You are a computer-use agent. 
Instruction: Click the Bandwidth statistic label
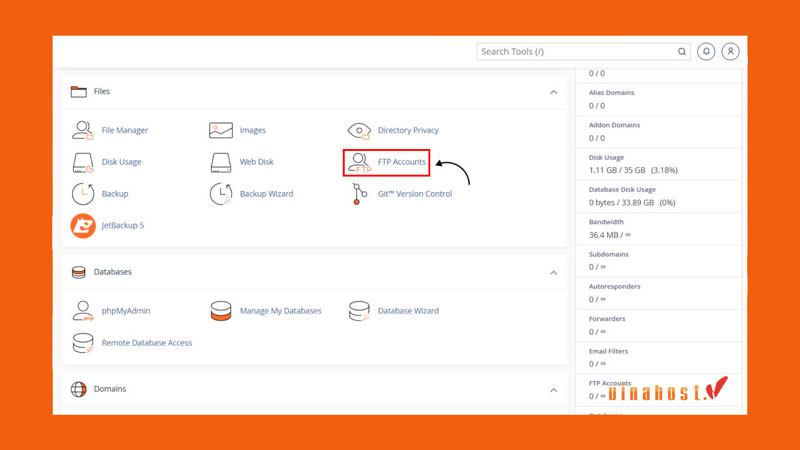[x=606, y=222]
